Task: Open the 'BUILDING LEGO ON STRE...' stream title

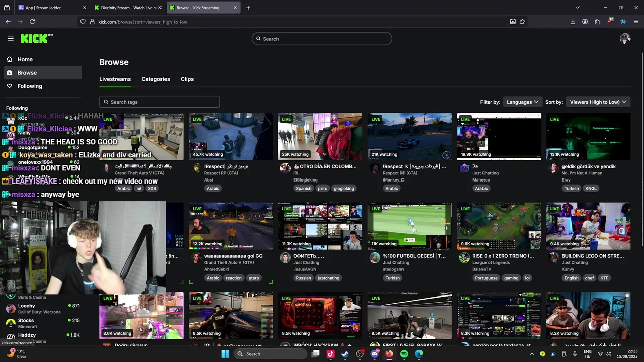Action: coord(592,256)
